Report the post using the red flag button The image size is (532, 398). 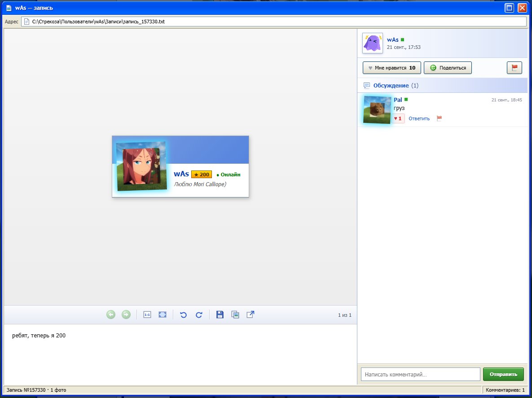click(x=514, y=68)
